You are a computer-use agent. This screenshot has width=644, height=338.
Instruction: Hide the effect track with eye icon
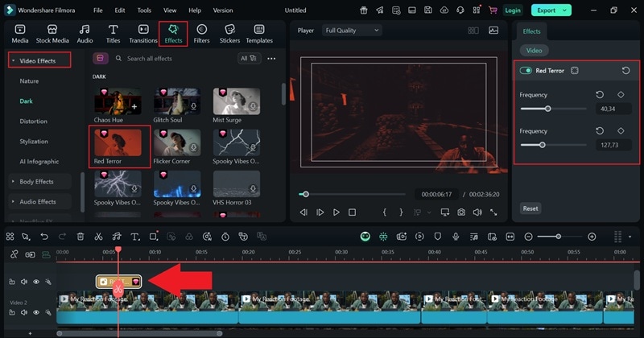(x=36, y=282)
